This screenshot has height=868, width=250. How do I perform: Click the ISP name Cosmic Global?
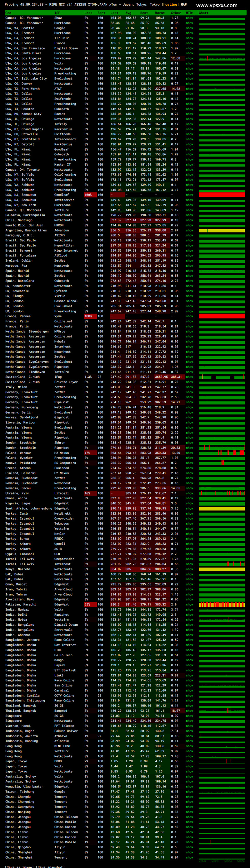(x=66, y=301)
